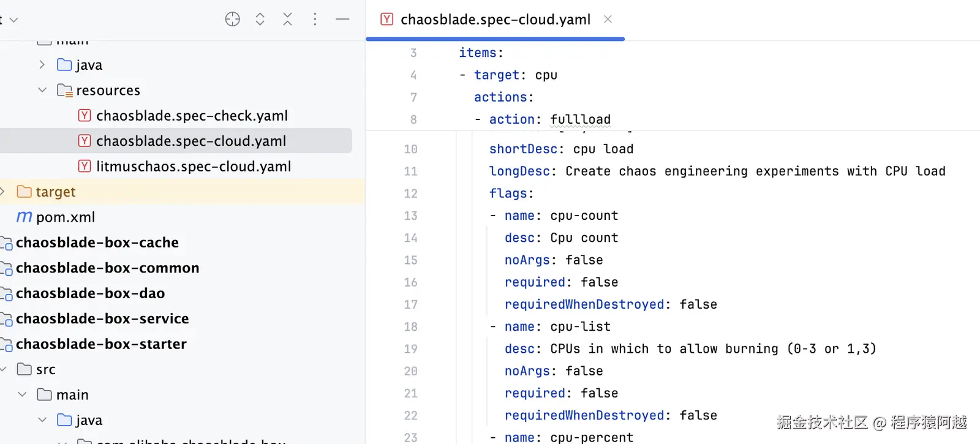Viewport: 980px width, 444px height.
Task: Click chaosblade-box-starter module icon
Action: coord(6,345)
